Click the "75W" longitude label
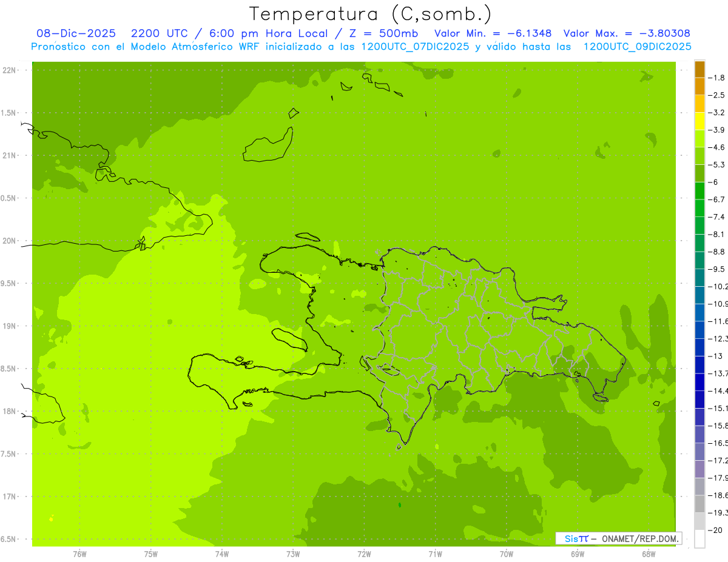 click(151, 554)
